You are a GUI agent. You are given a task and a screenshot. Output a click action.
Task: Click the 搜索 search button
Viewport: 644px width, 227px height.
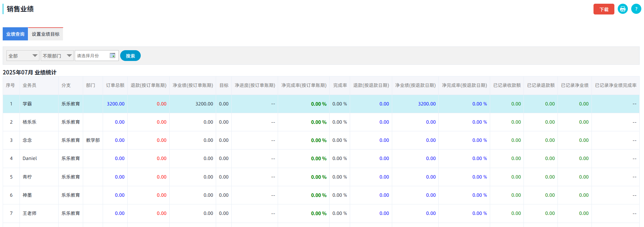click(x=130, y=56)
